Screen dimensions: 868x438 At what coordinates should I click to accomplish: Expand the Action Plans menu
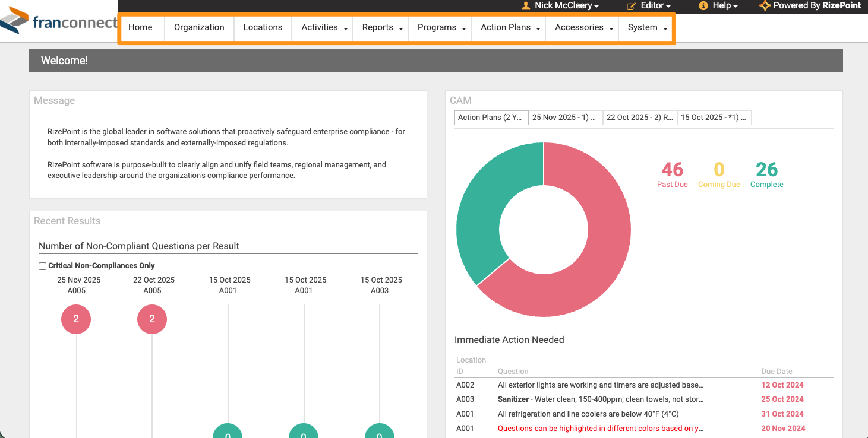pos(510,27)
